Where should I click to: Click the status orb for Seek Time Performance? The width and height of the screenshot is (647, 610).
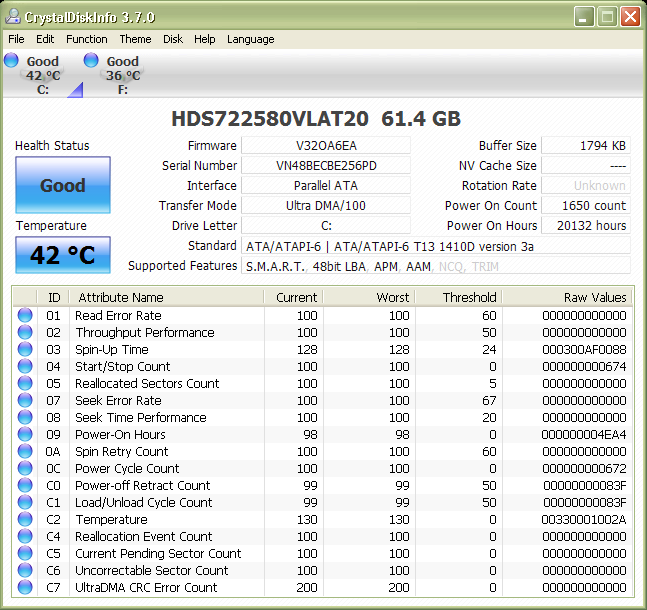25,417
